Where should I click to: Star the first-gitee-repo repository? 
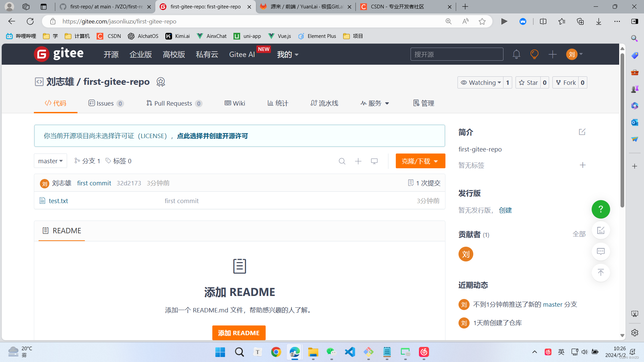[x=528, y=83]
